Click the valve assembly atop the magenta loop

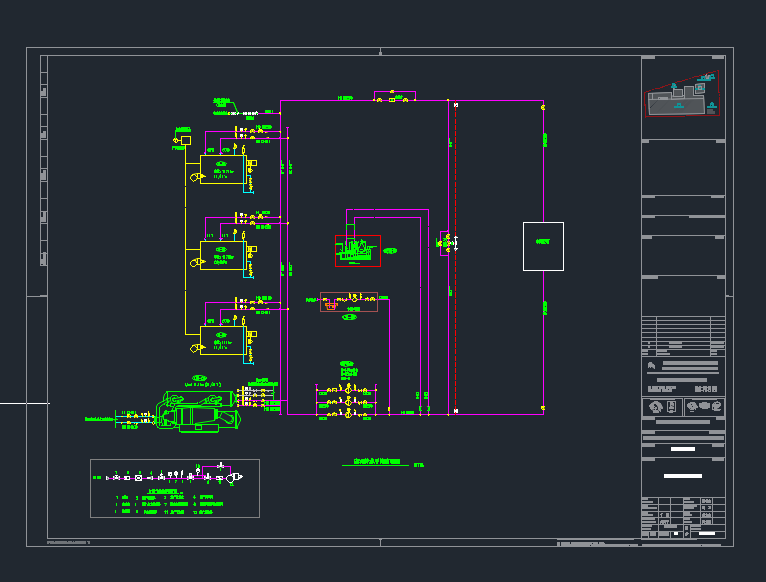pos(393,97)
